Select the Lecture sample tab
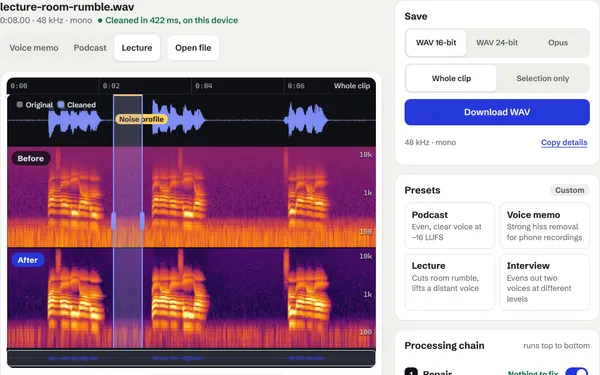The height and width of the screenshot is (375, 600). click(137, 48)
